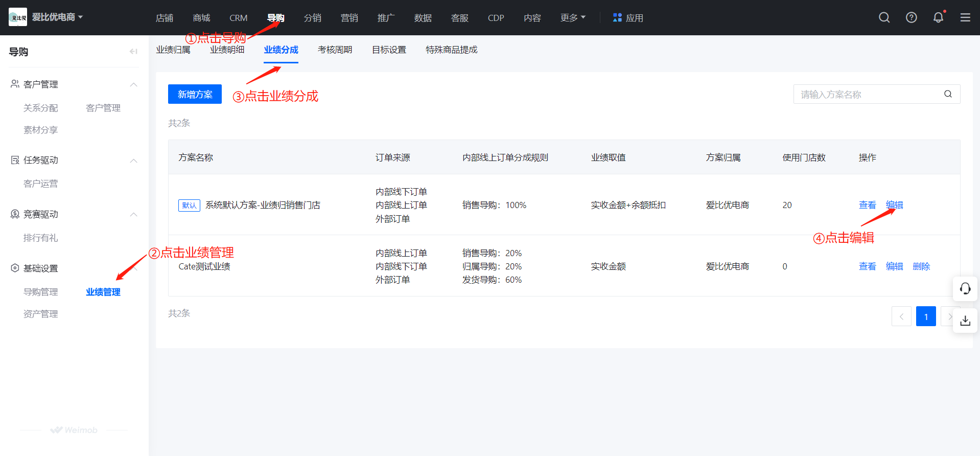Click 编辑 for 系统默认方案 row
This screenshot has height=456, width=980.
point(894,205)
